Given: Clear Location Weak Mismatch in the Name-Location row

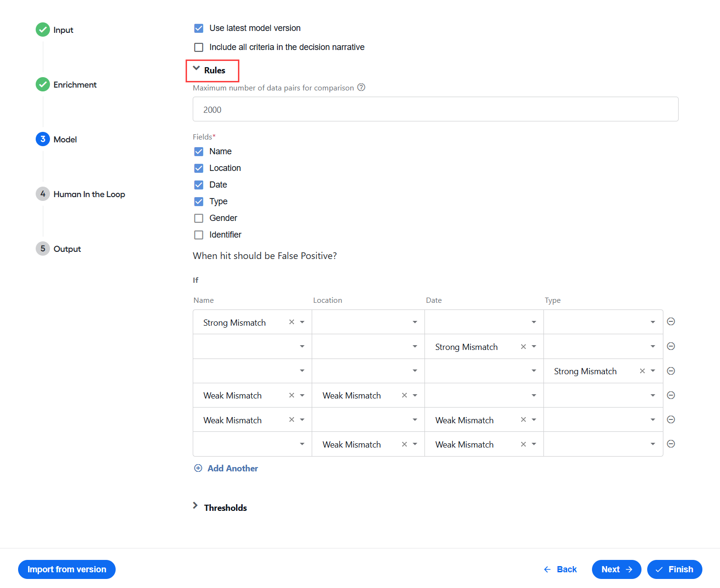Looking at the screenshot, I should click(404, 395).
